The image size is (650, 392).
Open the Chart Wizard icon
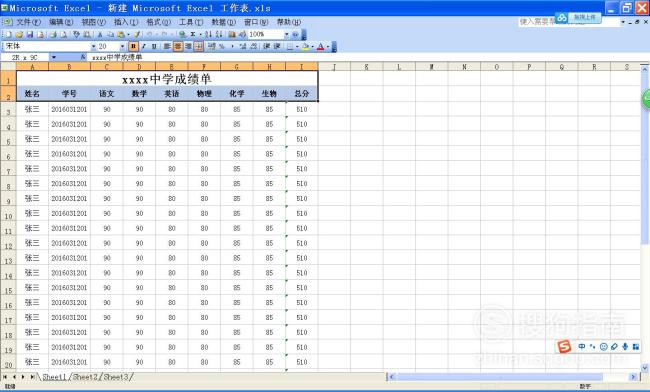click(x=232, y=34)
